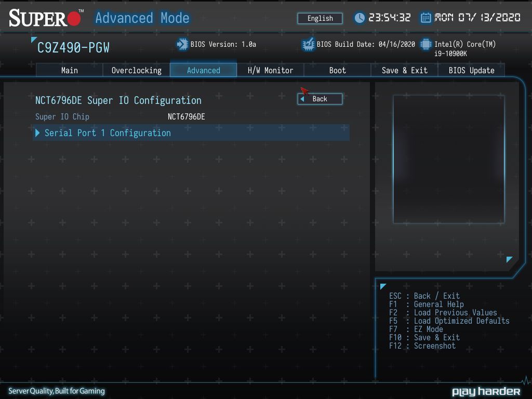The image size is (532, 399).
Task: Click the BIOS Build Date 04/16/2020 text
Action: tap(366, 45)
